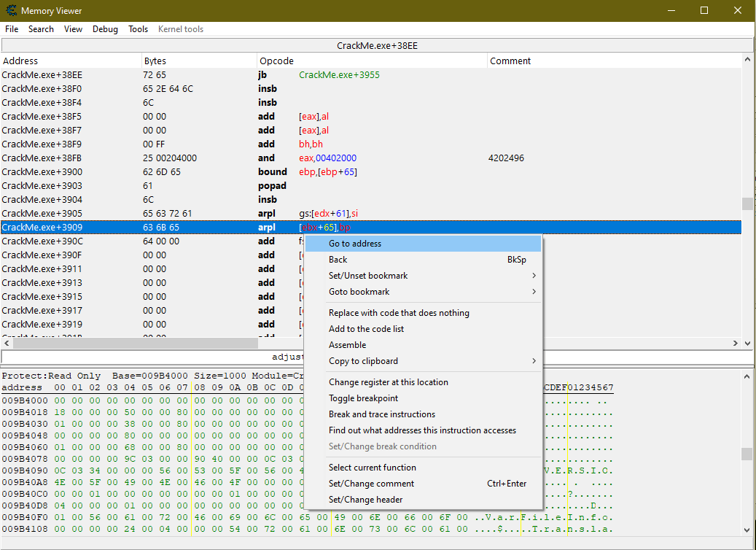Select the CrackMe.exe+38EE disassembly row
Viewport: 756px width, 550px height.
click(x=371, y=75)
